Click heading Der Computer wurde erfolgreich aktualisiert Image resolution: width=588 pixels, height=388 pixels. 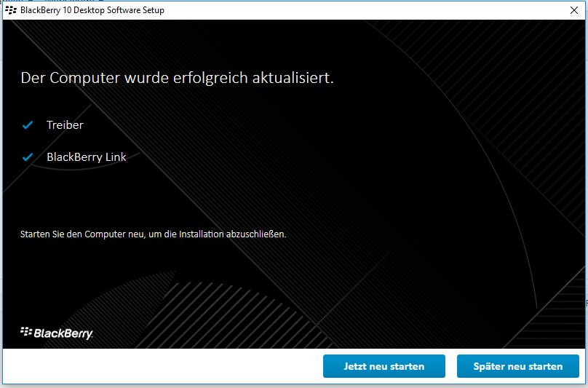[177, 78]
